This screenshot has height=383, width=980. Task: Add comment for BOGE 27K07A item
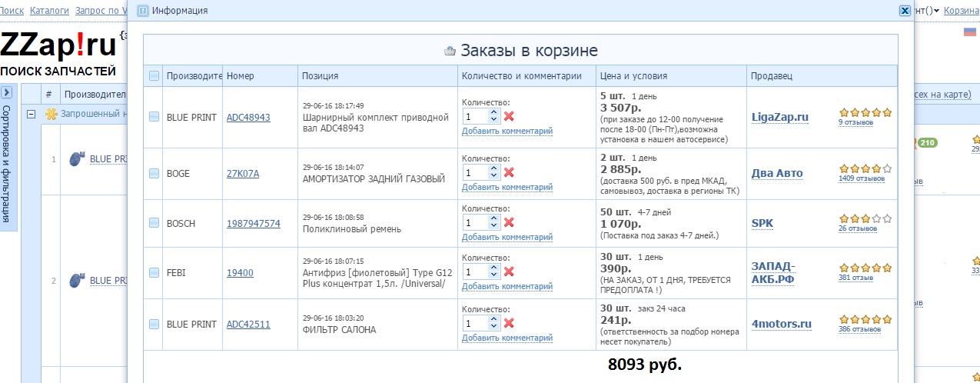(507, 187)
